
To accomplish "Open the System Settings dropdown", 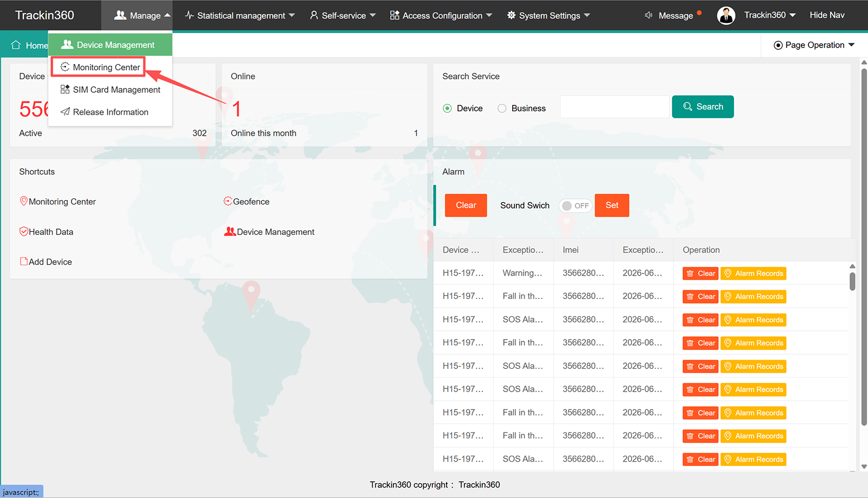I will [x=548, y=16].
